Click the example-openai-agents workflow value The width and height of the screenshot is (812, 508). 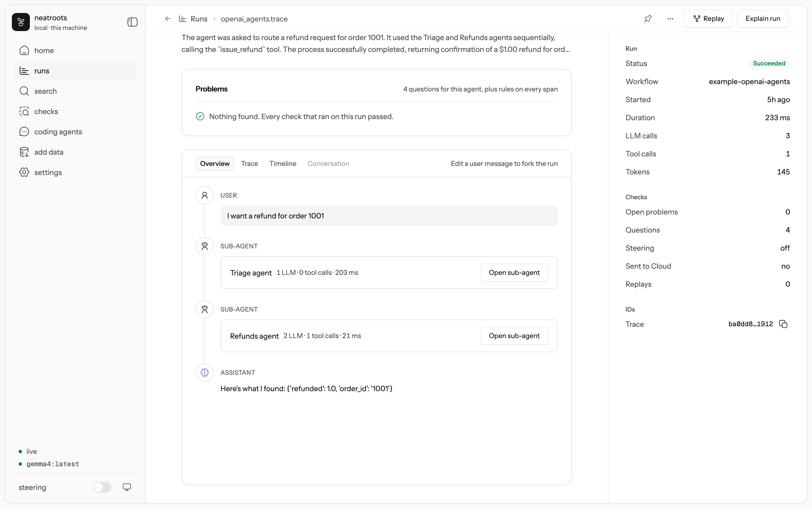point(749,82)
